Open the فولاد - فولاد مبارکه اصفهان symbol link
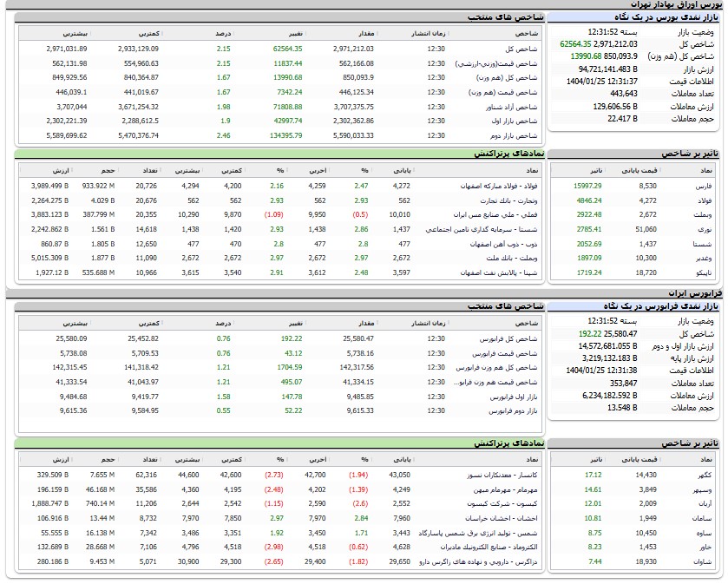The image size is (728, 584). 499,187
